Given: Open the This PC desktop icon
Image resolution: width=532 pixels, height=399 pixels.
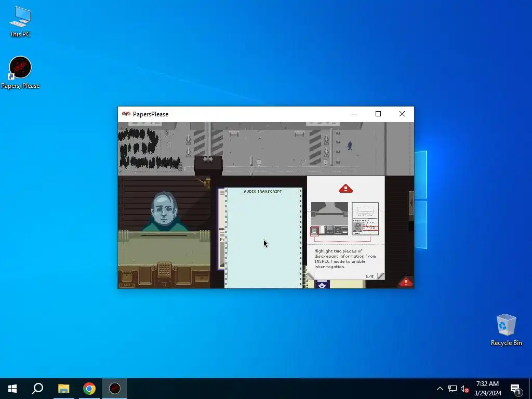Looking at the screenshot, I should point(20,21).
